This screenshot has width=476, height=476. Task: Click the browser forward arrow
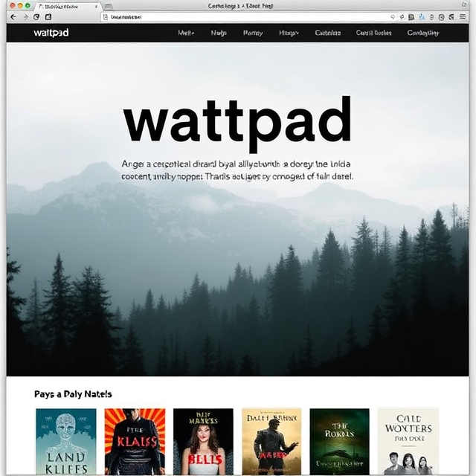(x=25, y=17)
